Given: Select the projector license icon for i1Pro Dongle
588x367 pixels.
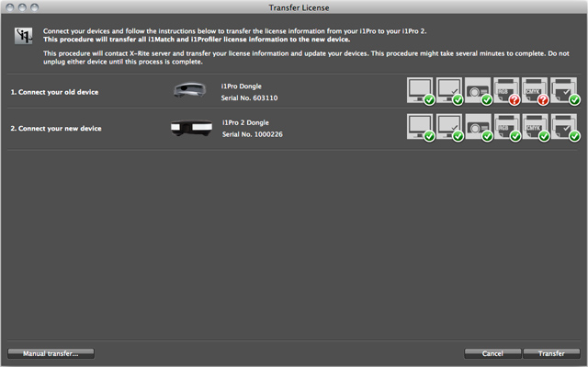Looking at the screenshot, I should click(x=478, y=91).
